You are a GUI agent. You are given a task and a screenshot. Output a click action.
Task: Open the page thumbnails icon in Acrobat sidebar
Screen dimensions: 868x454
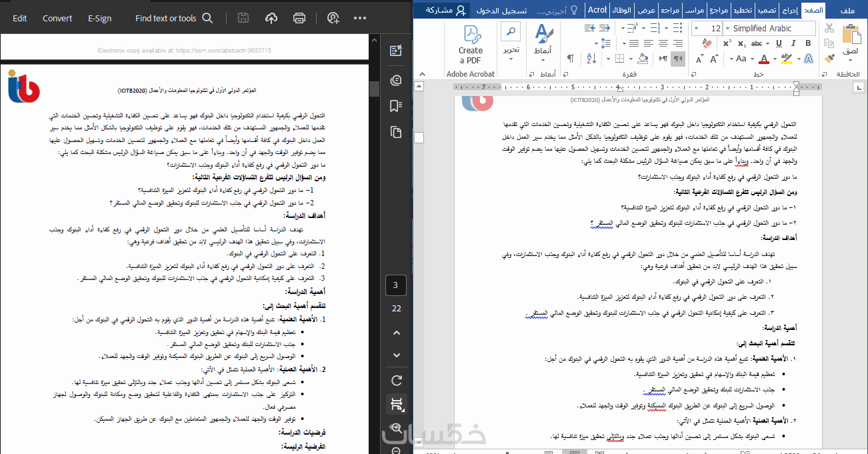[396, 131]
